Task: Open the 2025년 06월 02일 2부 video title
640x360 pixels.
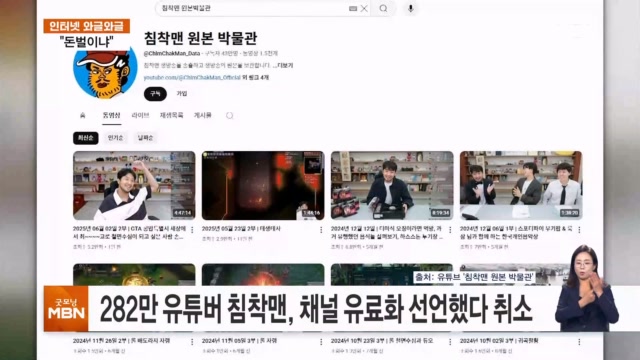Action: [x=129, y=233]
